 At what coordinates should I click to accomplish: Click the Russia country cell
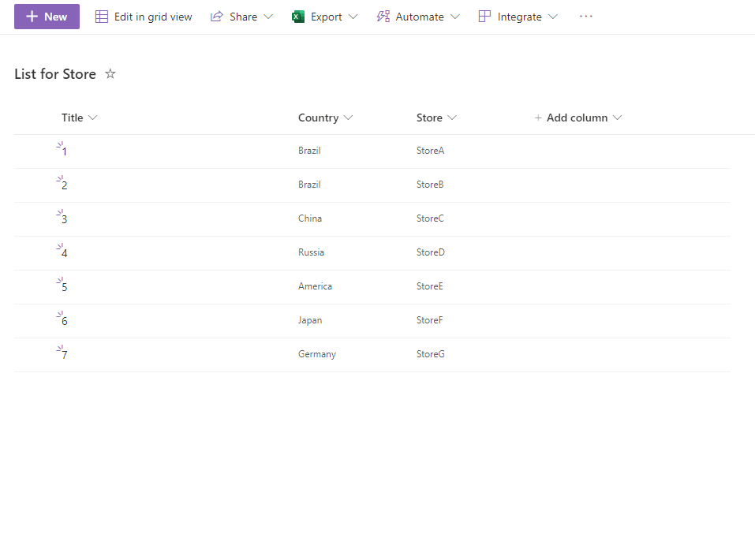(311, 252)
